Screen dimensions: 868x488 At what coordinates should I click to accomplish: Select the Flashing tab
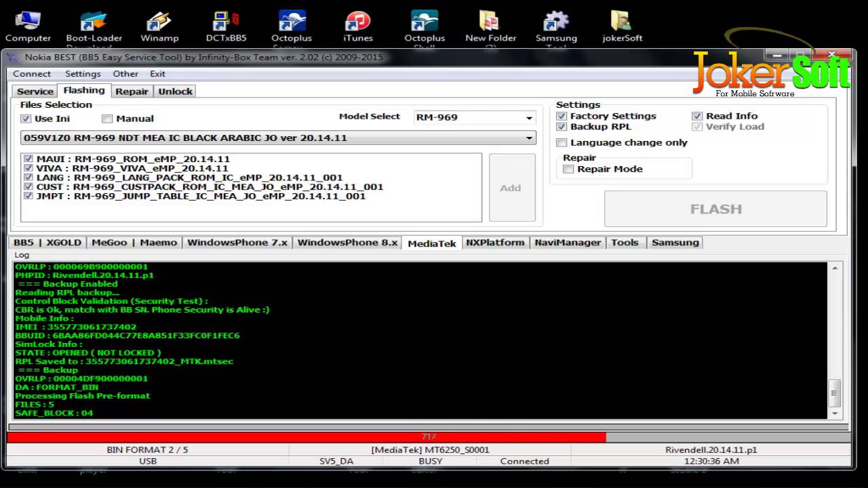[84, 91]
